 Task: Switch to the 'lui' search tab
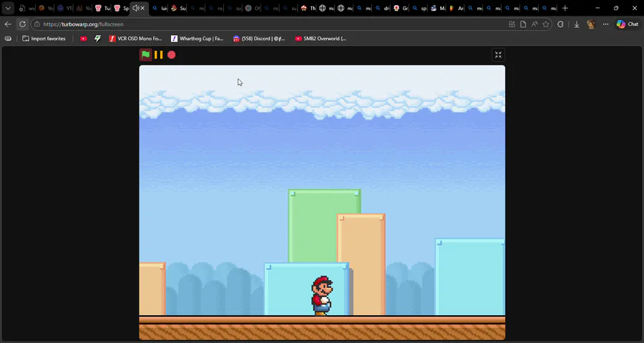160,8
